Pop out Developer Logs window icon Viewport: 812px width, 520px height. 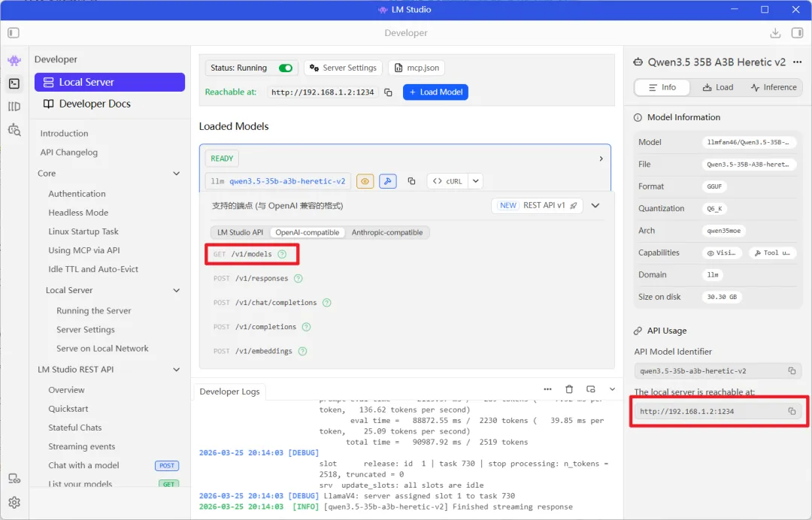(x=590, y=389)
